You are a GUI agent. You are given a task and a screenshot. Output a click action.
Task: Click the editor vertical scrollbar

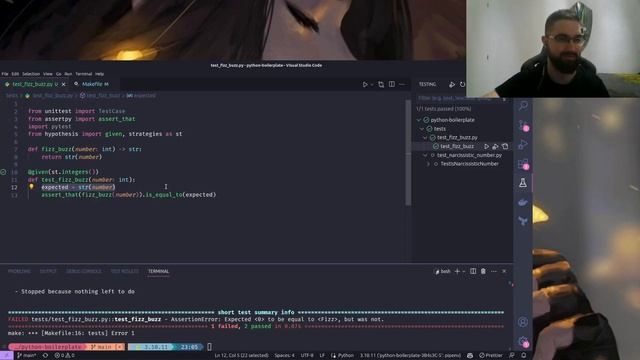408,152
